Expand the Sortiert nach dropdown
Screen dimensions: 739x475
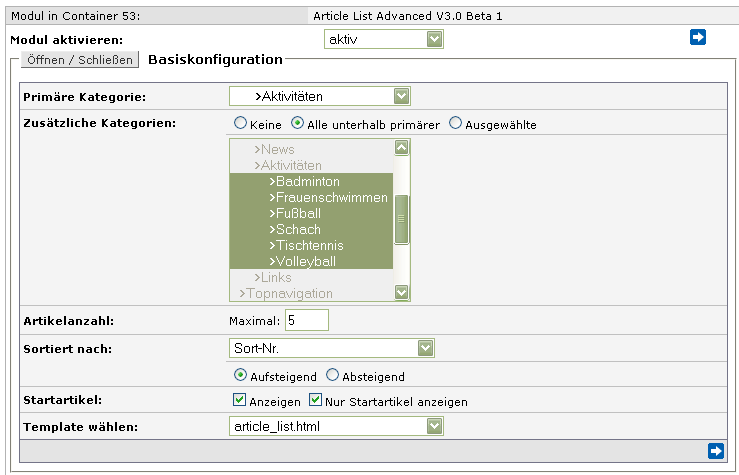(x=331, y=348)
